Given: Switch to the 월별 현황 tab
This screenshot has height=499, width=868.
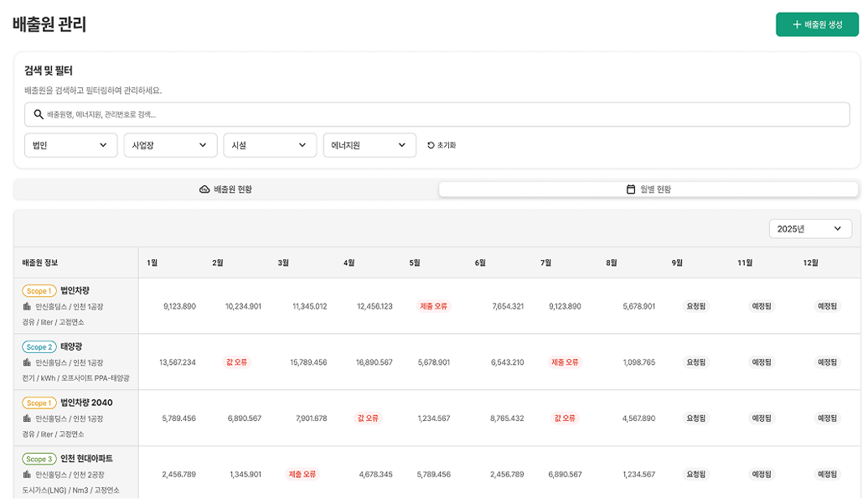Looking at the screenshot, I should tap(649, 188).
